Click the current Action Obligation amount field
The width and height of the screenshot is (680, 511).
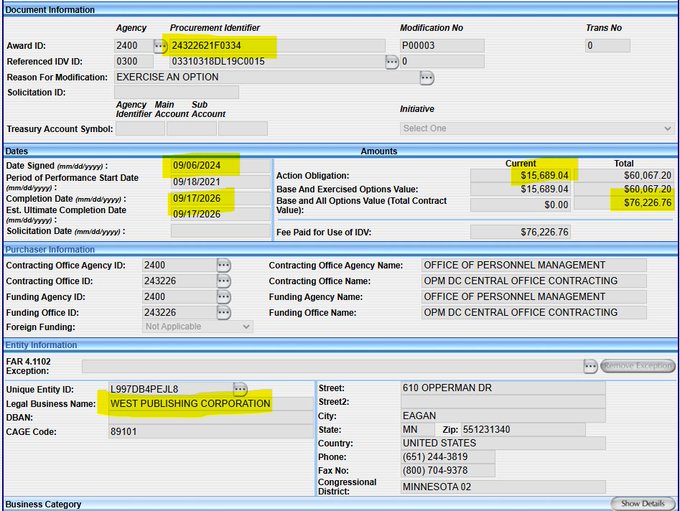(520, 176)
